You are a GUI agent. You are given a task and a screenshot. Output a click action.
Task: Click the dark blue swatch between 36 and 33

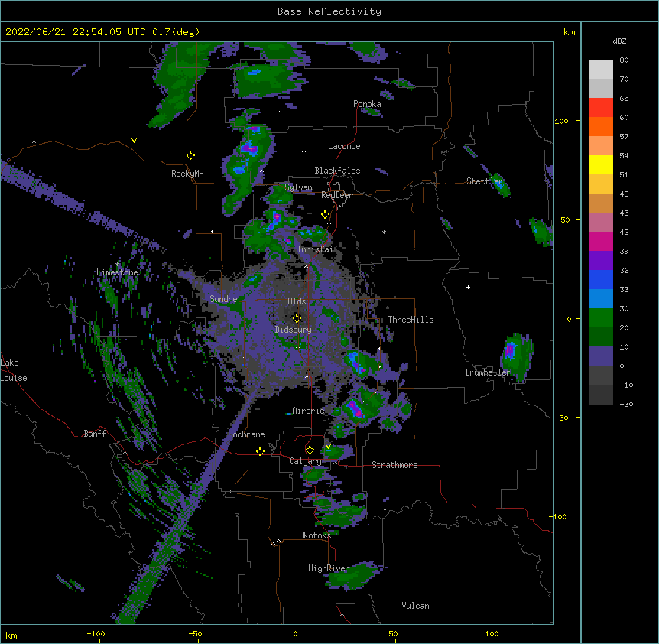[601, 279]
